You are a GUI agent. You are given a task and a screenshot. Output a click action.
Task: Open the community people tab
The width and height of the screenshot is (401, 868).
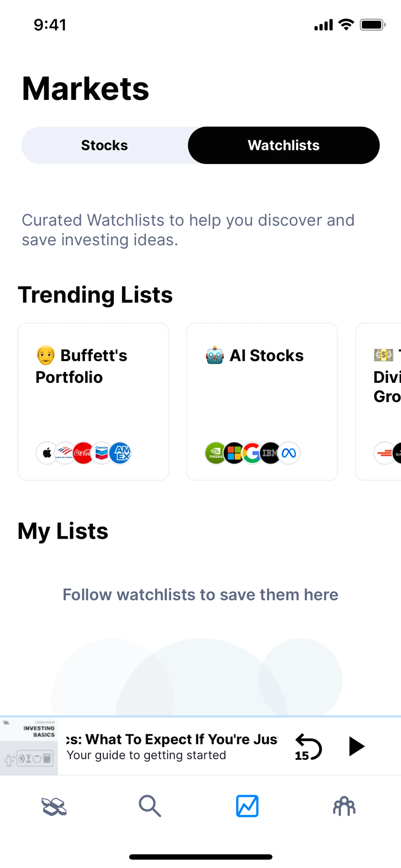[344, 806]
